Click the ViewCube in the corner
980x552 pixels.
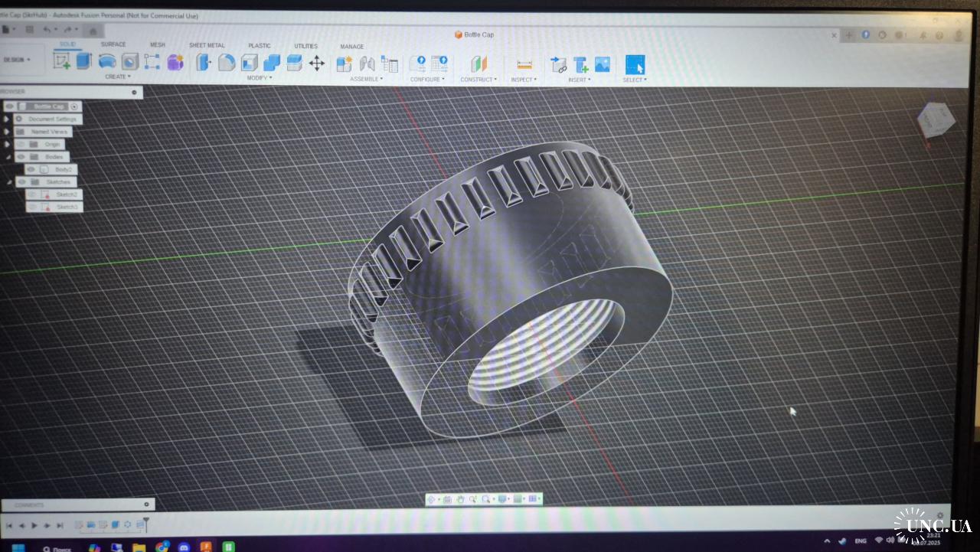pos(936,119)
